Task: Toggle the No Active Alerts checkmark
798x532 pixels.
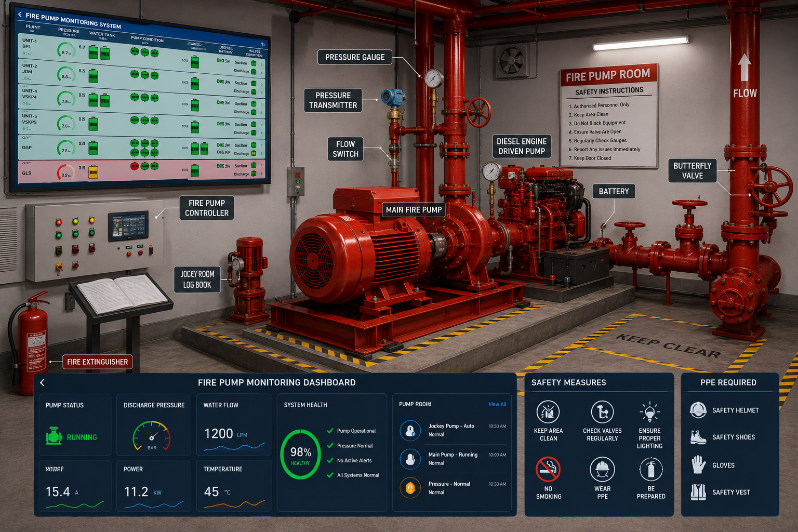Action: (330, 460)
